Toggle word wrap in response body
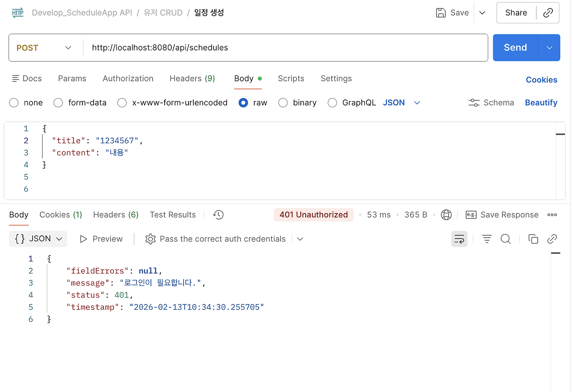The image size is (573, 392). (459, 239)
